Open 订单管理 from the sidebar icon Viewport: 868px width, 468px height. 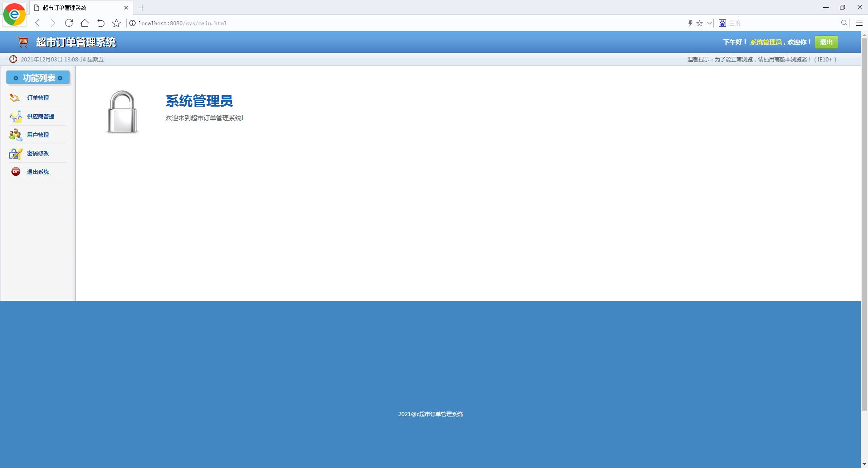coord(15,97)
